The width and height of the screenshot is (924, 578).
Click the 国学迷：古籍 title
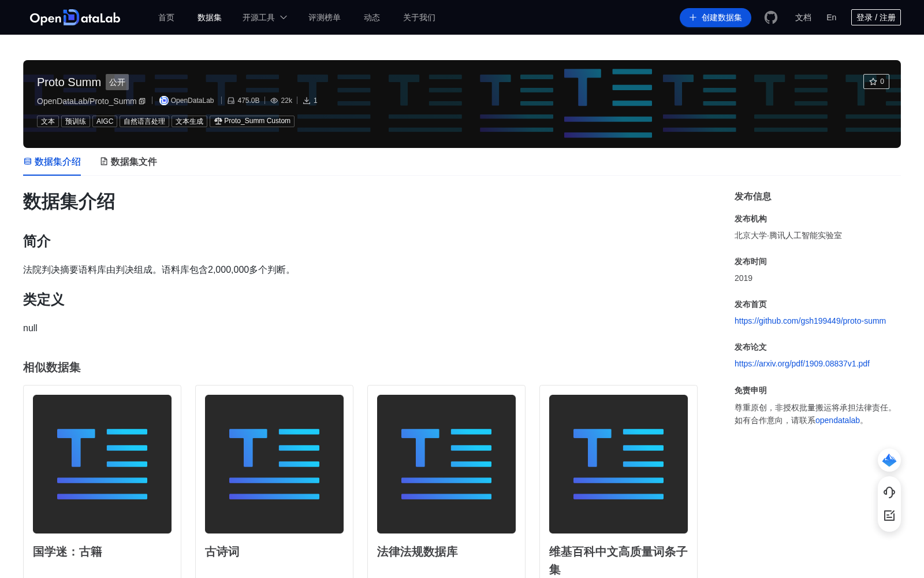(x=68, y=552)
